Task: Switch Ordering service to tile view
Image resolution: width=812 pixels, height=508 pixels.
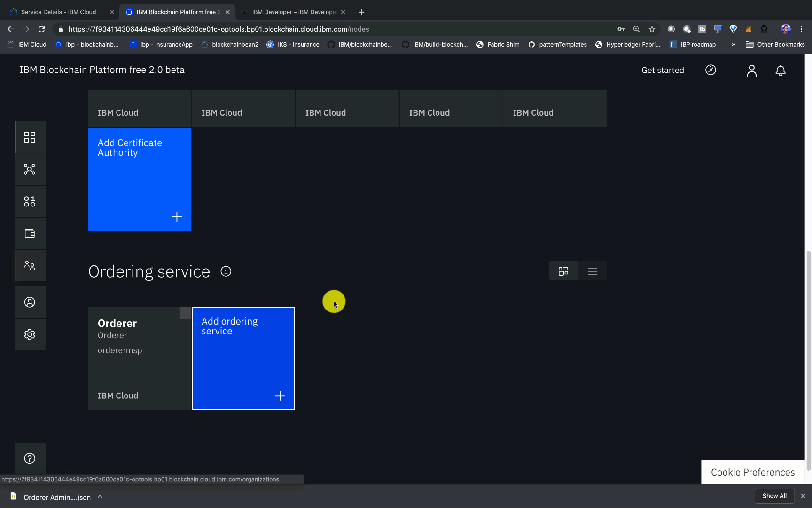Action: (x=563, y=271)
